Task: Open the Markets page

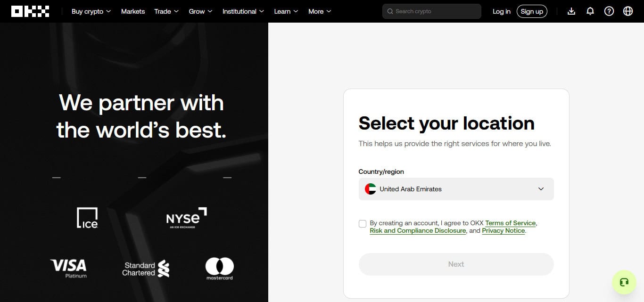Action: pyautogui.click(x=133, y=11)
